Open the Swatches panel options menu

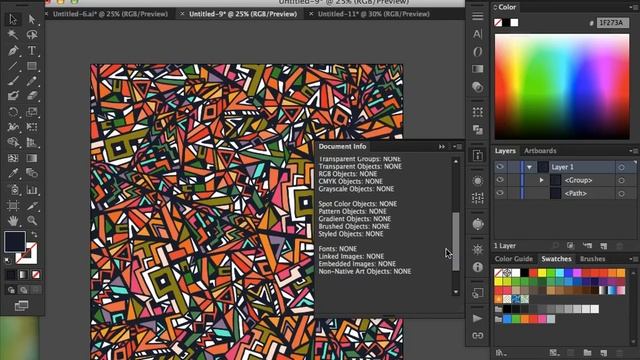click(x=633, y=259)
